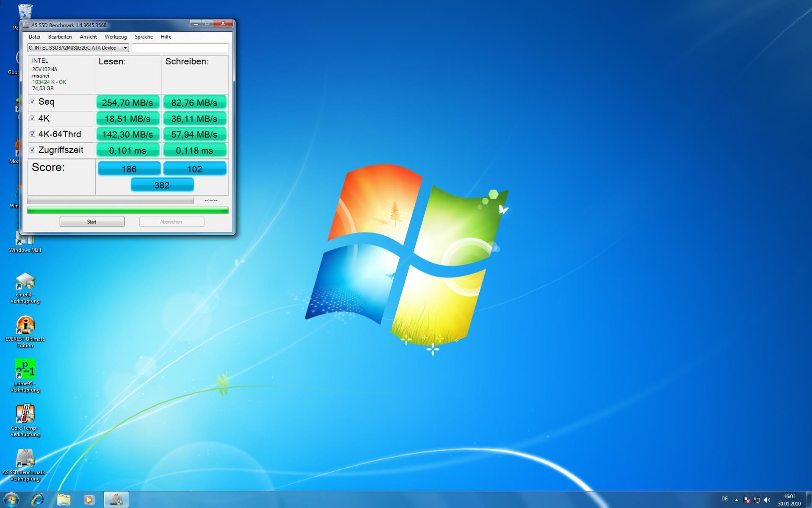Open the Hilfe menu
Image resolution: width=812 pixels, height=508 pixels.
166,37
